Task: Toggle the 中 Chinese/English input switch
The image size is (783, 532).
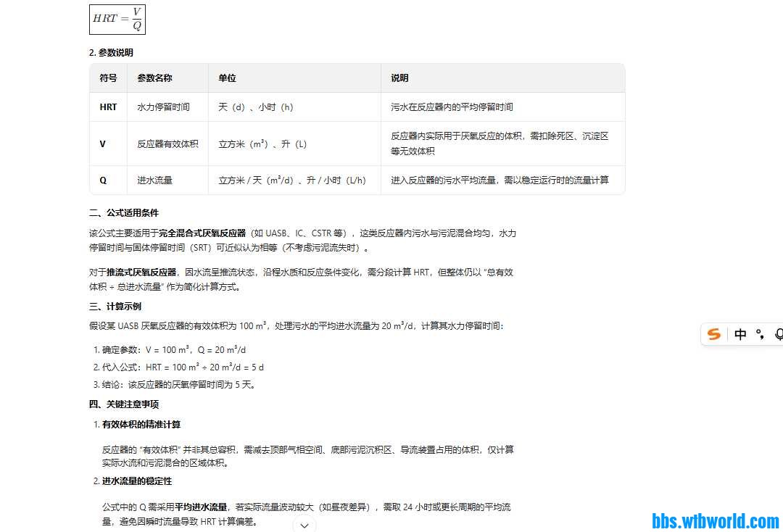Action: pyautogui.click(x=740, y=335)
